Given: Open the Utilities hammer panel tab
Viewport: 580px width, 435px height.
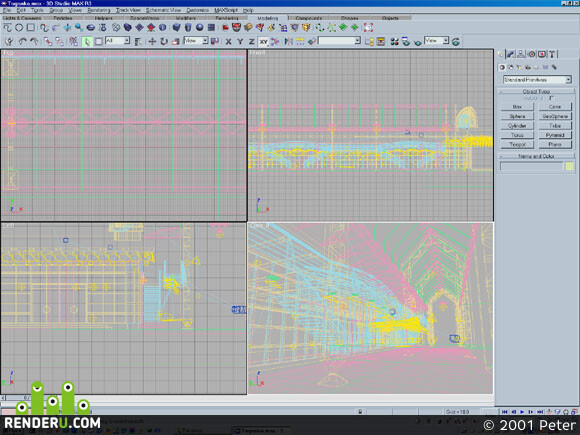Looking at the screenshot, I should click(552, 54).
